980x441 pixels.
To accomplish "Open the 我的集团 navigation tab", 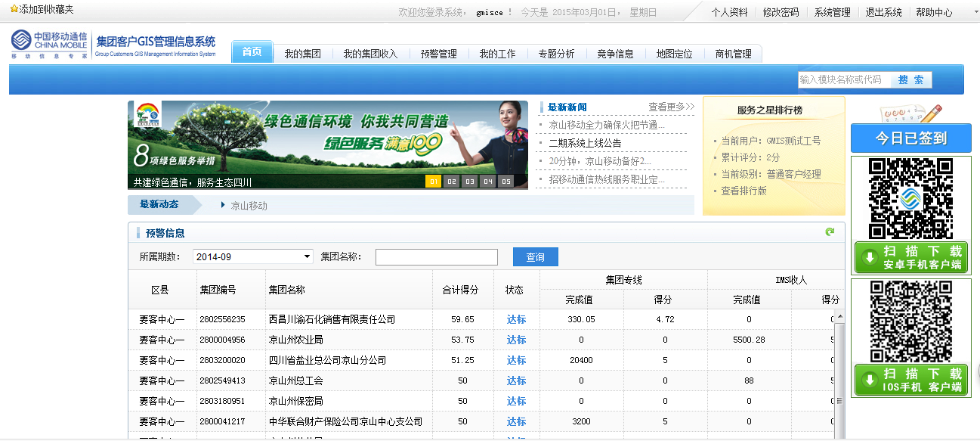I will pyautogui.click(x=302, y=54).
